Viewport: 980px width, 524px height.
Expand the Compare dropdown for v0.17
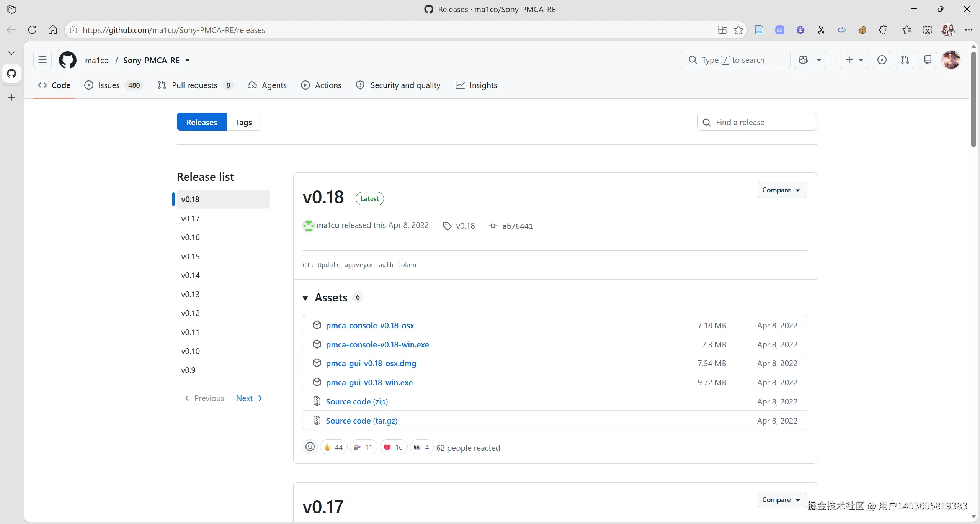[782, 500]
